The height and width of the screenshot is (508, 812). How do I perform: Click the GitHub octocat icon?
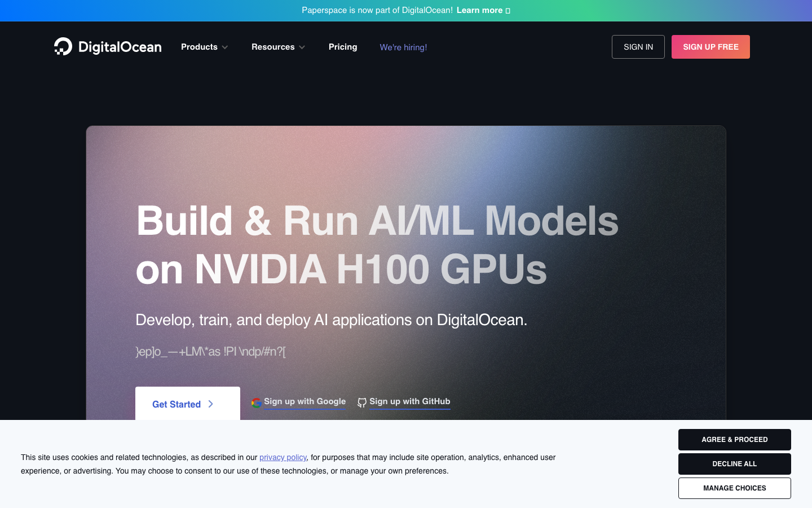[362, 402]
